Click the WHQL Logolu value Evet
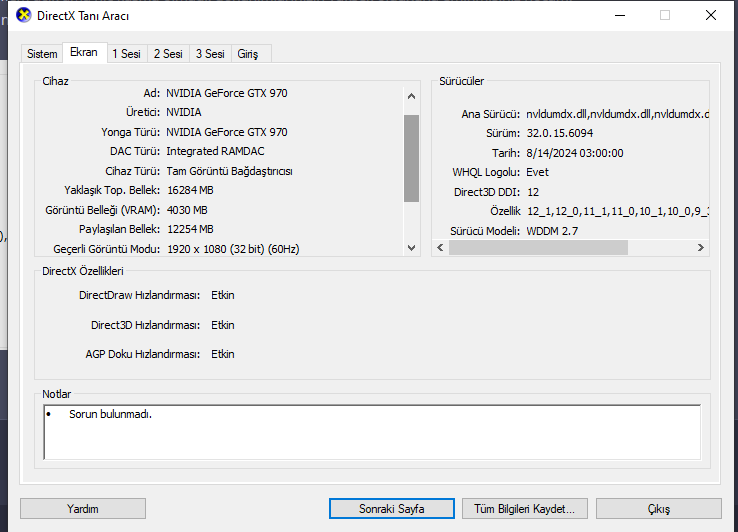 (x=537, y=172)
